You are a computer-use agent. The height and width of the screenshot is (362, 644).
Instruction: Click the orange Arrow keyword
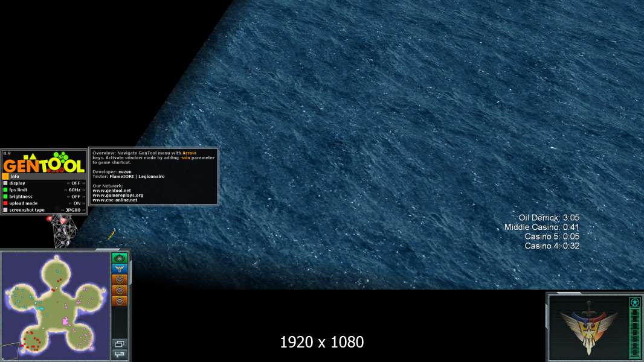point(189,153)
